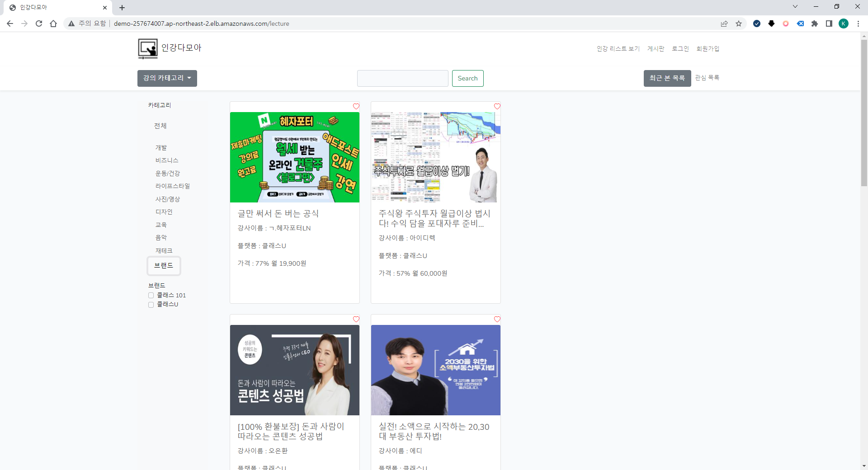Reload the page with the refresh icon
Viewport: 868px width, 470px height.
click(39, 23)
